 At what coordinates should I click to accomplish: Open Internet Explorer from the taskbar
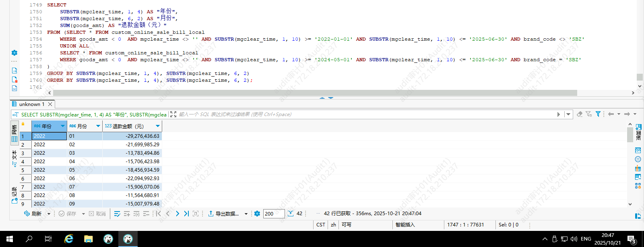click(x=69, y=239)
